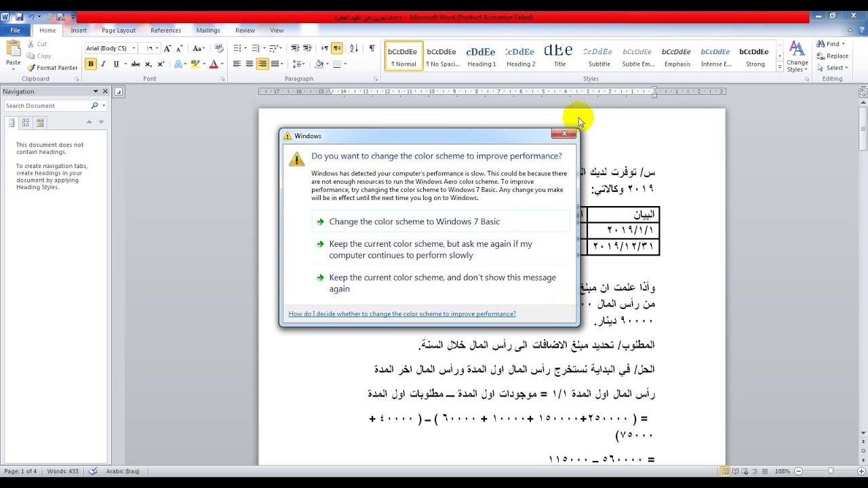The height and width of the screenshot is (488, 868).
Task: Open the Select dropdown in the Editing group
Action: 831,68
